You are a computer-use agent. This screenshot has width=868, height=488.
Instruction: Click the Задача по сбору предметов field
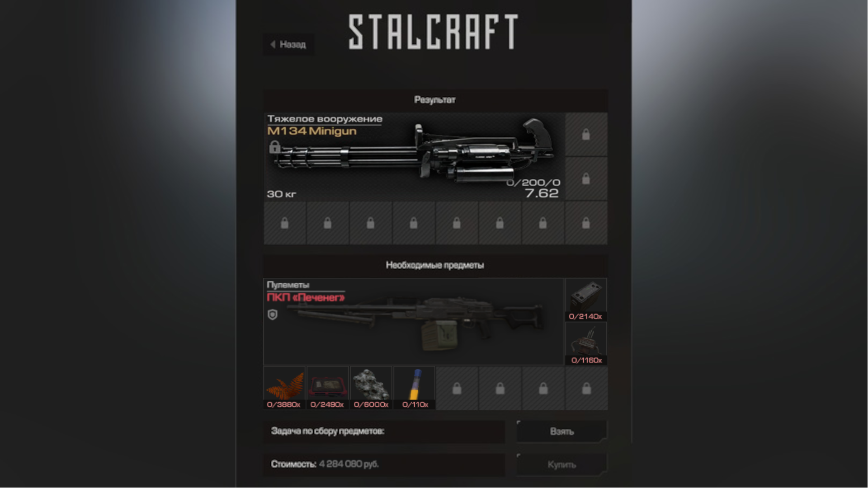coord(384,432)
